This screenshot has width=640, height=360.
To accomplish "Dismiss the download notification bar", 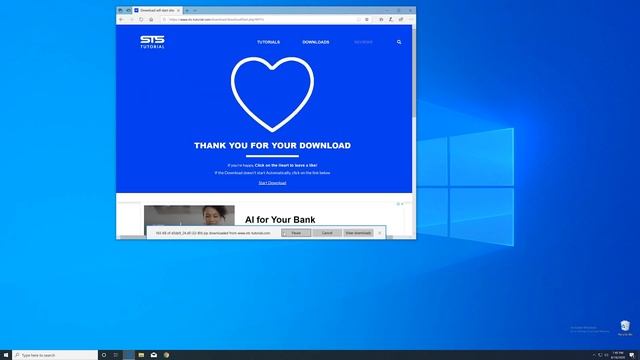I will pyautogui.click(x=380, y=233).
